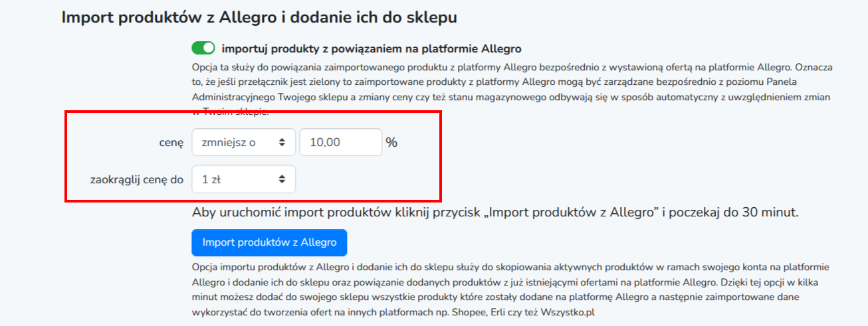868x326 pixels.
Task: Click the % symbol beside the price input
Action: [x=391, y=142]
